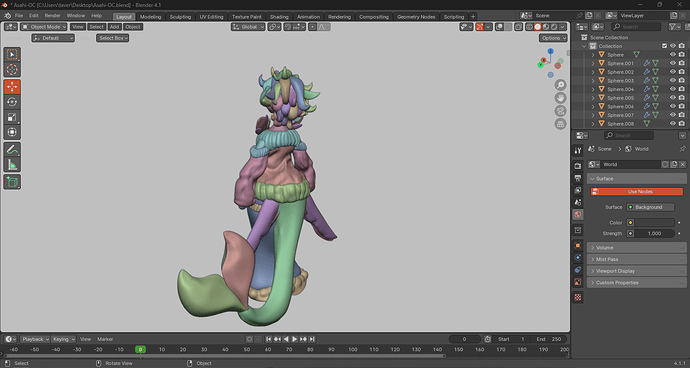Disable Sphere.002 in renders camera icon

[x=681, y=72]
